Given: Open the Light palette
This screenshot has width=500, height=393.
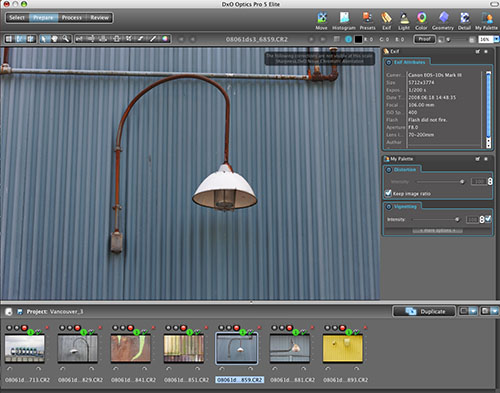Looking at the screenshot, I should (404, 21).
